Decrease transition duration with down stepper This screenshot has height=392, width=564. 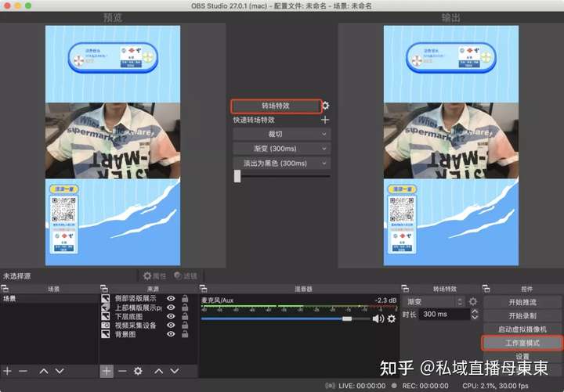click(x=475, y=317)
